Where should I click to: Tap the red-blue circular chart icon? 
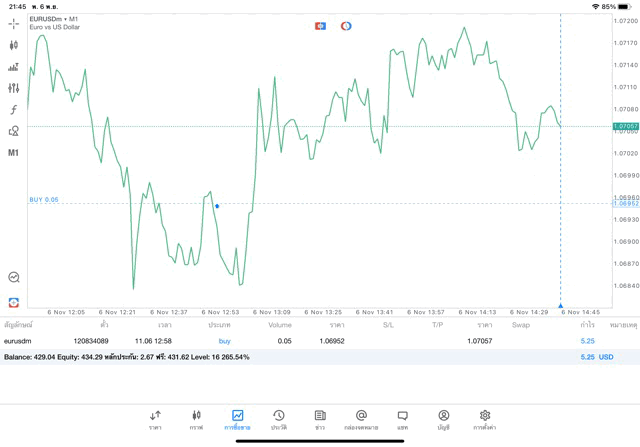pos(346,26)
